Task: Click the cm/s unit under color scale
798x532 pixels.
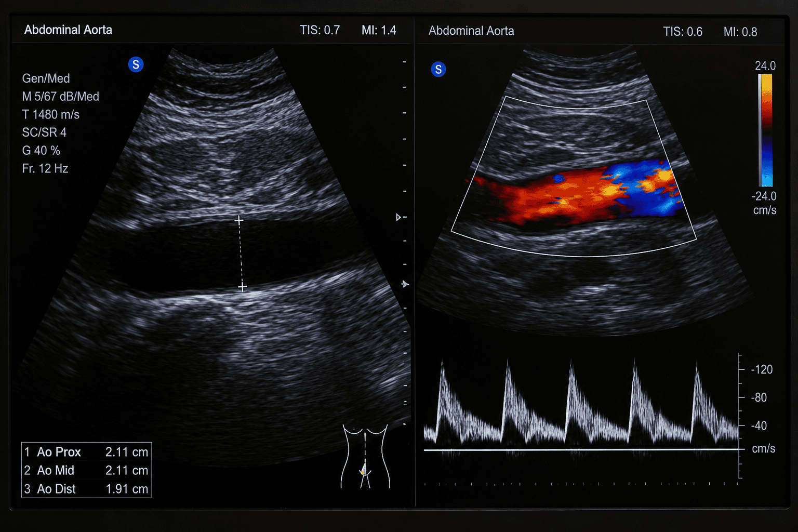Action: (x=765, y=210)
